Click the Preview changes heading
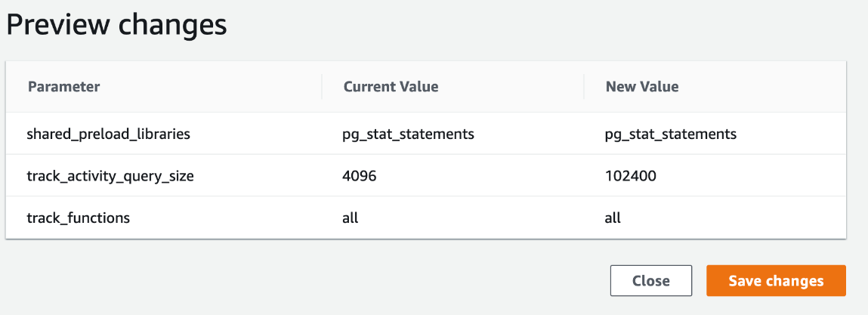 pyautogui.click(x=116, y=24)
